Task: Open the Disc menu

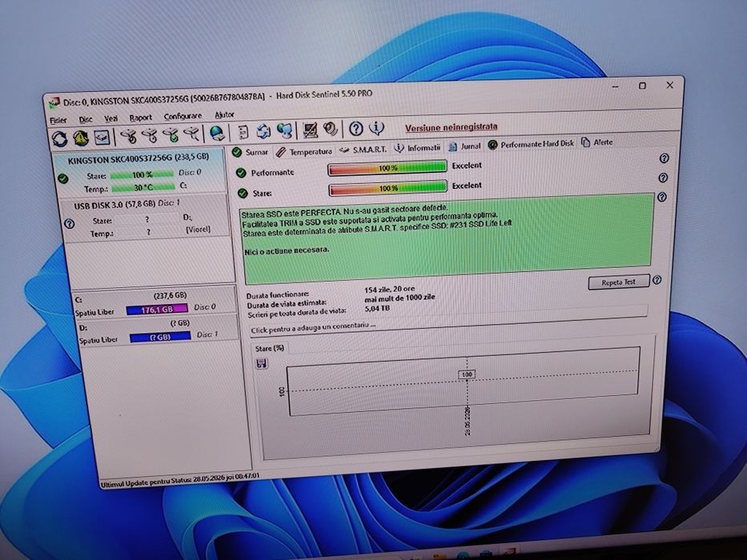Action: click(86, 119)
